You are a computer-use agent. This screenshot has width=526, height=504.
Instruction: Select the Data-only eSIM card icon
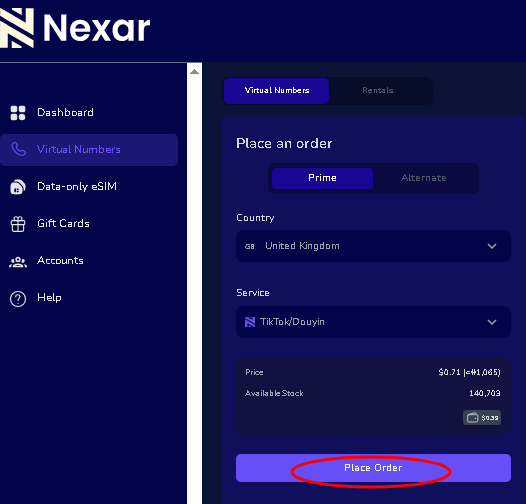[18, 187]
